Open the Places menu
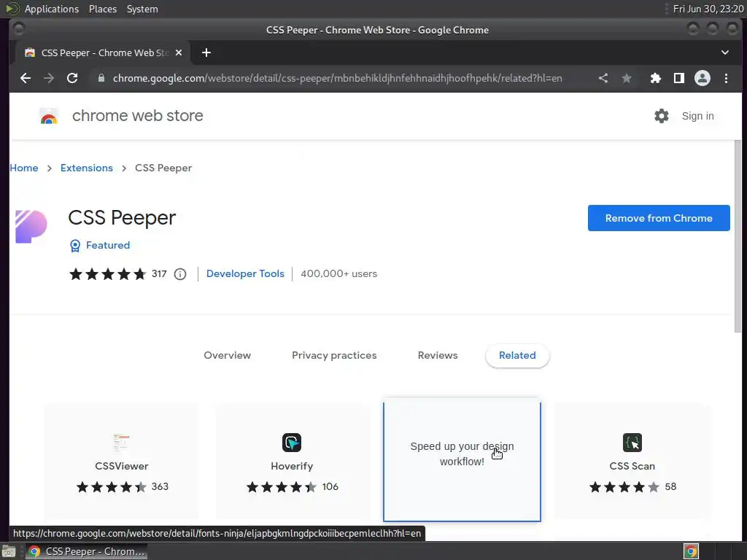747x560 pixels. tap(102, 9)
